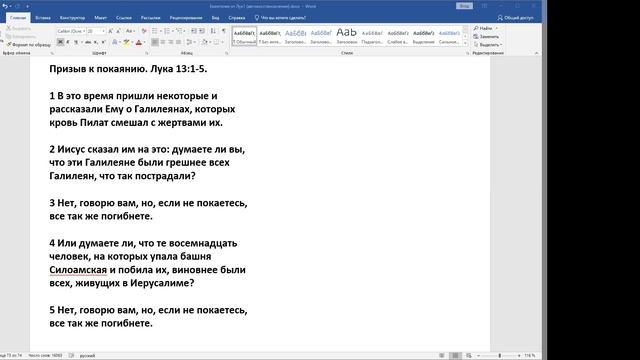This screenshot has height=360, width=640.
Task: Open the Рассылки tab
Action: coord(151,18)
